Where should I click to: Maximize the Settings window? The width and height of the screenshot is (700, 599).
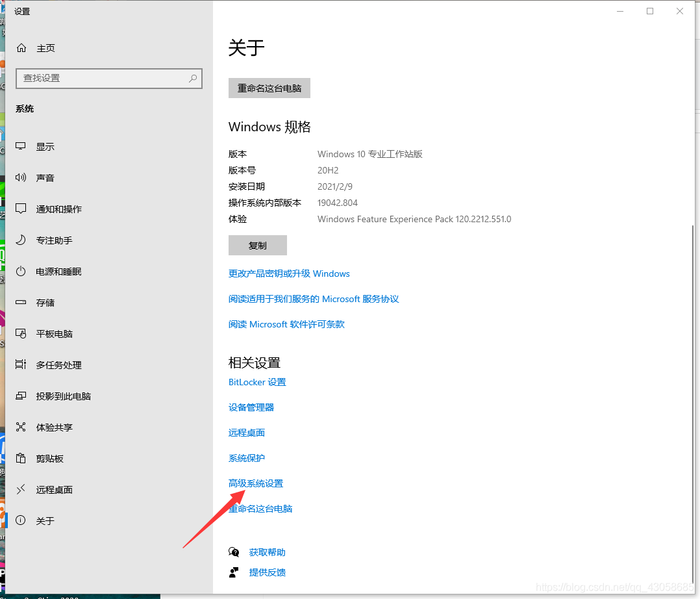(x=650, y=11)
